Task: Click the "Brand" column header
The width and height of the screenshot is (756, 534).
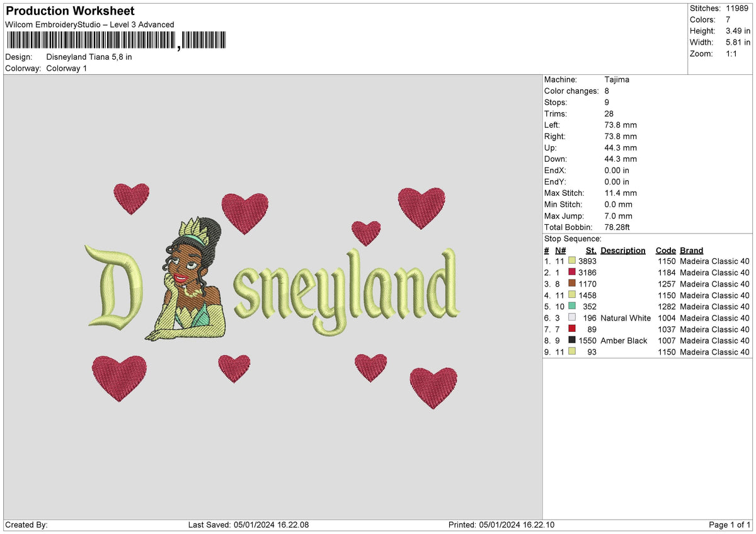Action: (x=692, y=250)
